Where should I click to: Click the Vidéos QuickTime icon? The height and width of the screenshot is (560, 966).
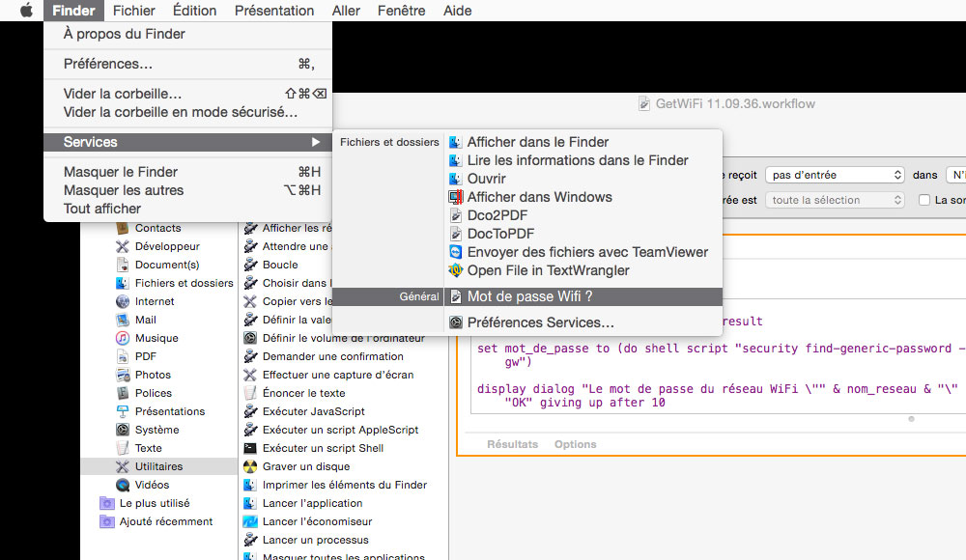123,485
